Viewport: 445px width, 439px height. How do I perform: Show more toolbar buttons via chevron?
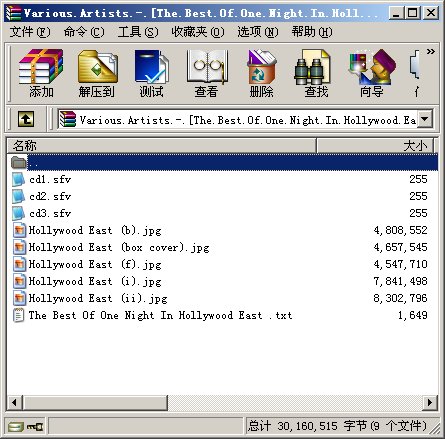[x=431, y=52]
